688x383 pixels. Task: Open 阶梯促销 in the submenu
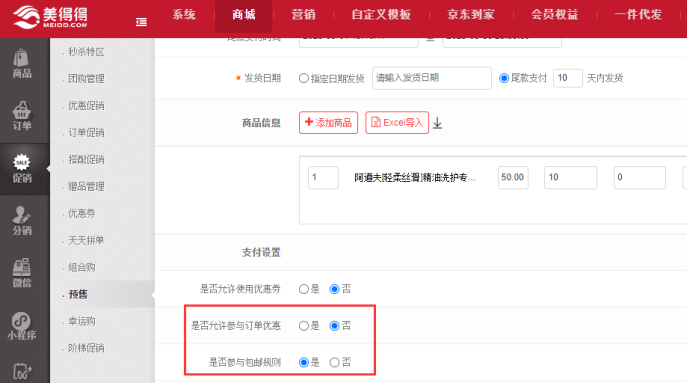point(86,348)
